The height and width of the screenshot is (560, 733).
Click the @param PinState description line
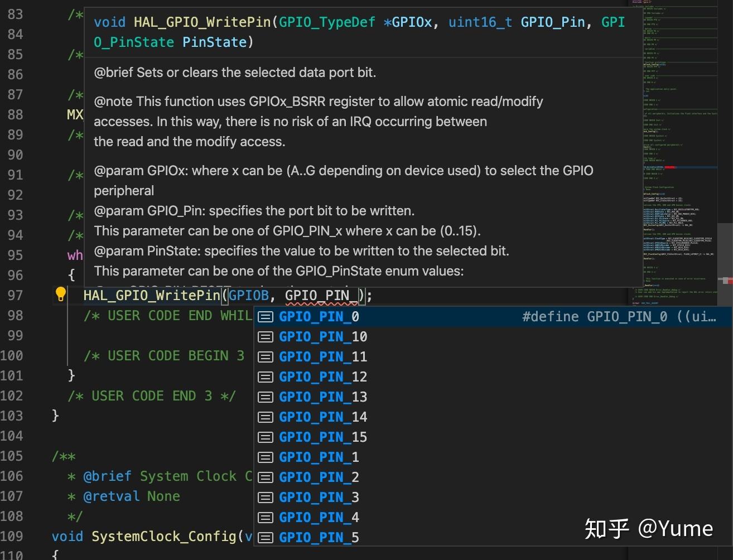tap(301, 251)
